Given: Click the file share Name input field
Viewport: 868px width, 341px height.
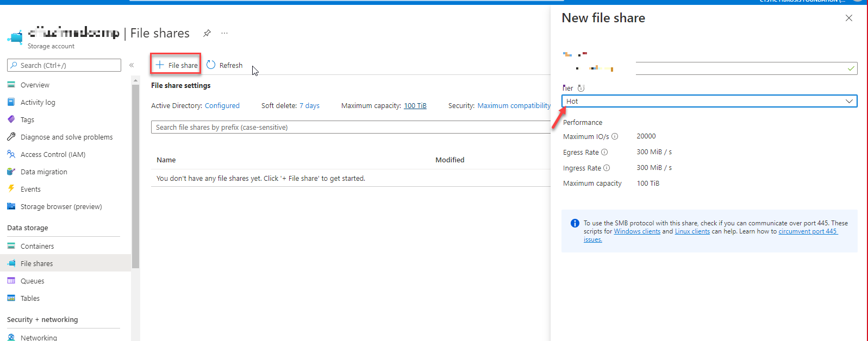Looking at the screenshot, I should [x=746, y=68].
